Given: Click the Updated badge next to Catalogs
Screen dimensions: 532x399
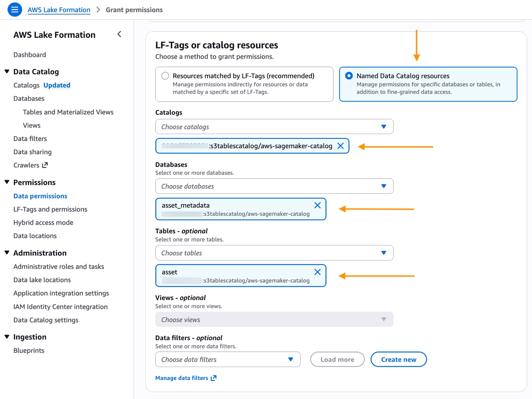Looking at the screenshot, I should 57,85.
